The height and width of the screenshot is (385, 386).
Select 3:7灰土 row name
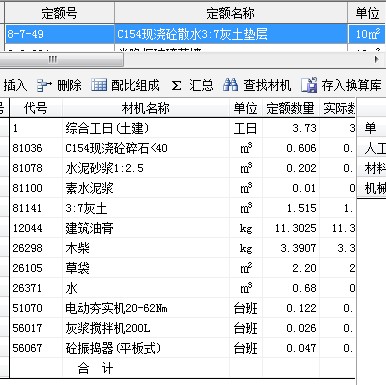click(86, 208)
